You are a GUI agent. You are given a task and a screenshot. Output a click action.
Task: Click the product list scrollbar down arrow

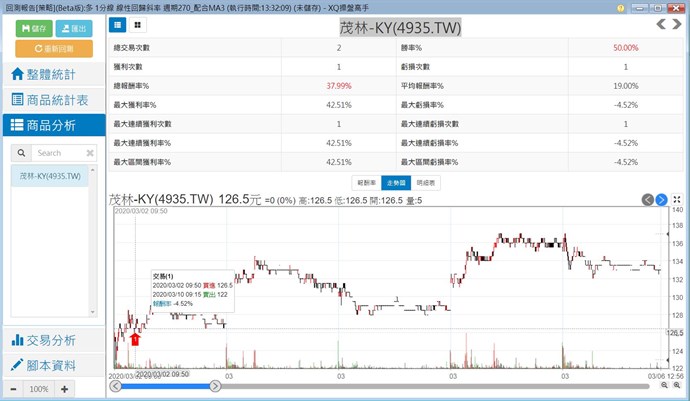click(x=92, y=312)
